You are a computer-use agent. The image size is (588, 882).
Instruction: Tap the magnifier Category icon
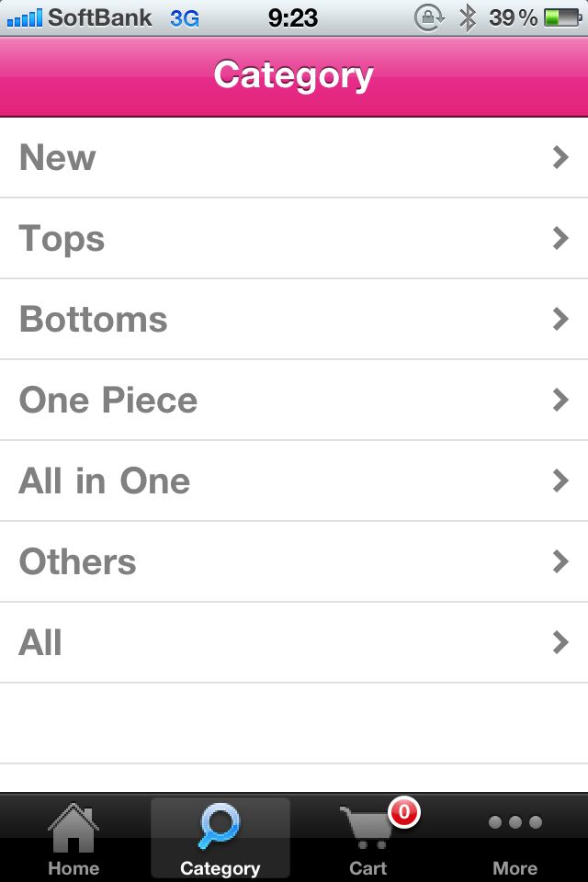point(220,826)
